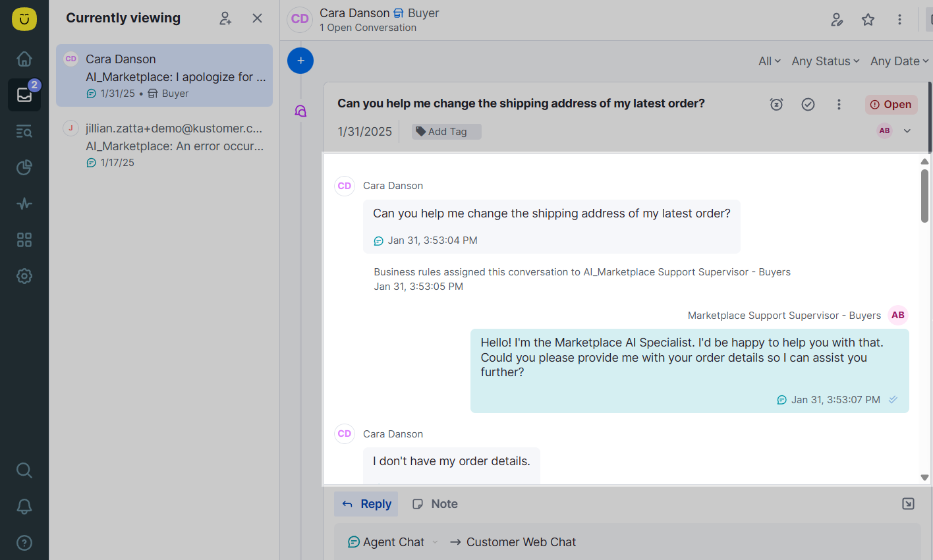The image size is (933, 560).
Task: Go to Home in the sidebar
Action: pyautogui.click(x=24, y=59)
